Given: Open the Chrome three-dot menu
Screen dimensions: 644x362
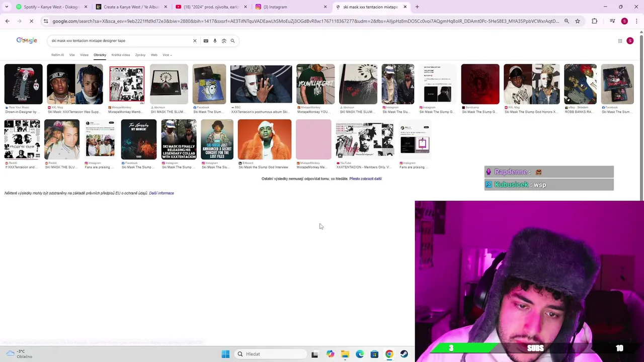Looking at the screenshot, I should (636, 21).
